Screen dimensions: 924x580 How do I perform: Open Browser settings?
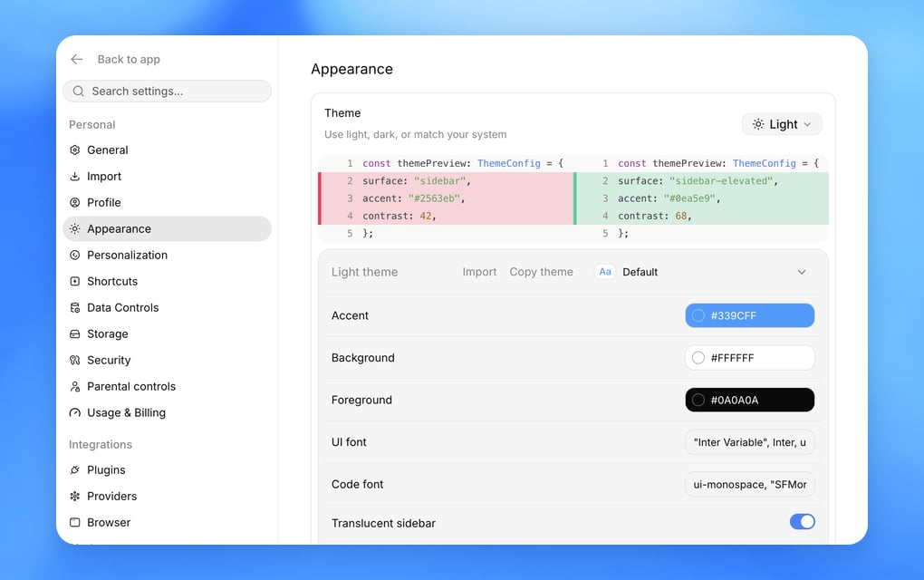167,522
